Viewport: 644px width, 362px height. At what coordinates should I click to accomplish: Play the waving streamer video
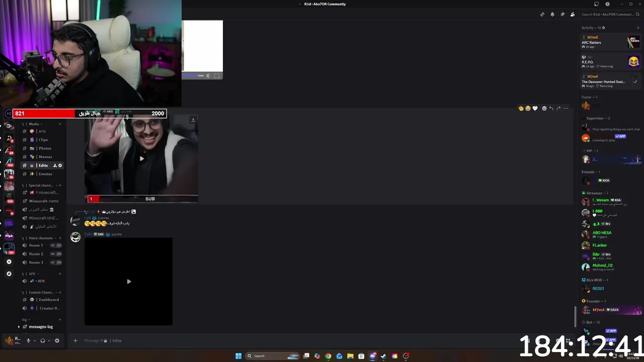tap(141, 158)
